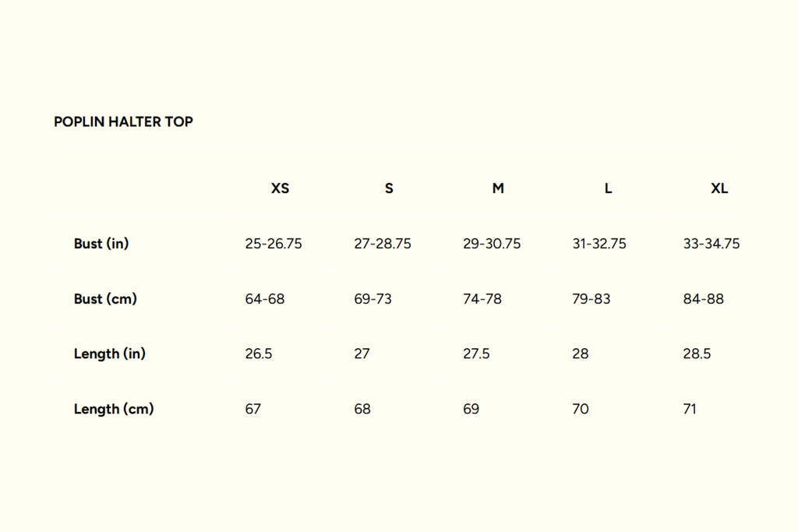Click the POPLIN HALTER TOP title
798x532 pixels.
pos(123,122)
